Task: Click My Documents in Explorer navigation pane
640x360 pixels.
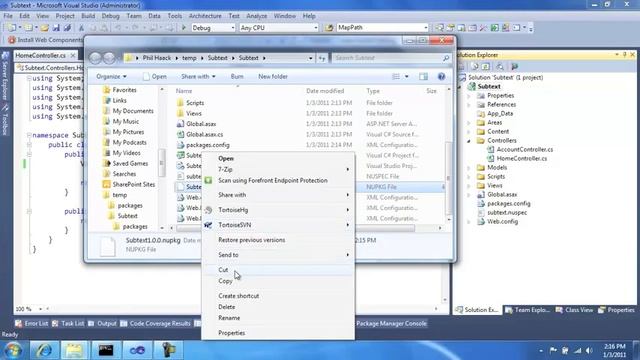Action: click(133, 111)
